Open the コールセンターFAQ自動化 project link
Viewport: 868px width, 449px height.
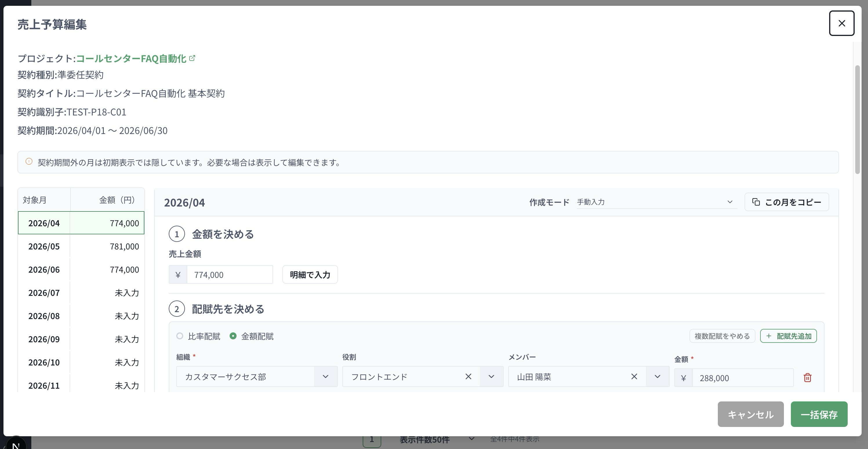pyautogui.click(x=131, y=58)
